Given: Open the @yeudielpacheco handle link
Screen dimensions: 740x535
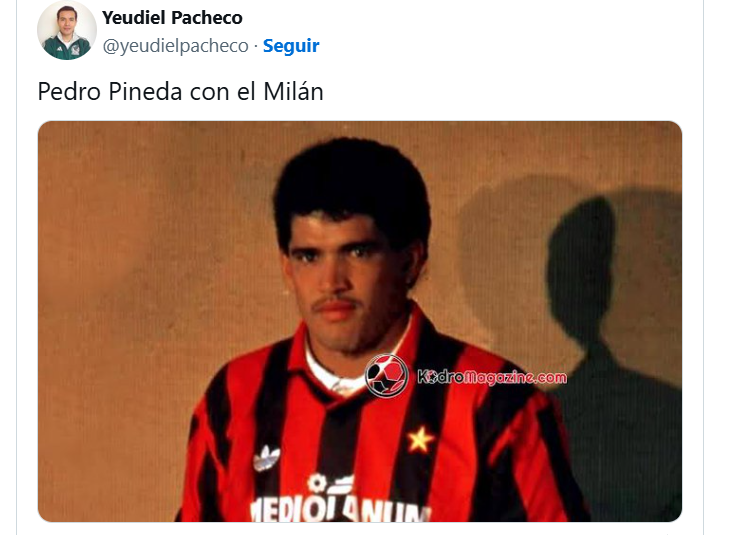Looking at the screenshot, I should 176,46.
